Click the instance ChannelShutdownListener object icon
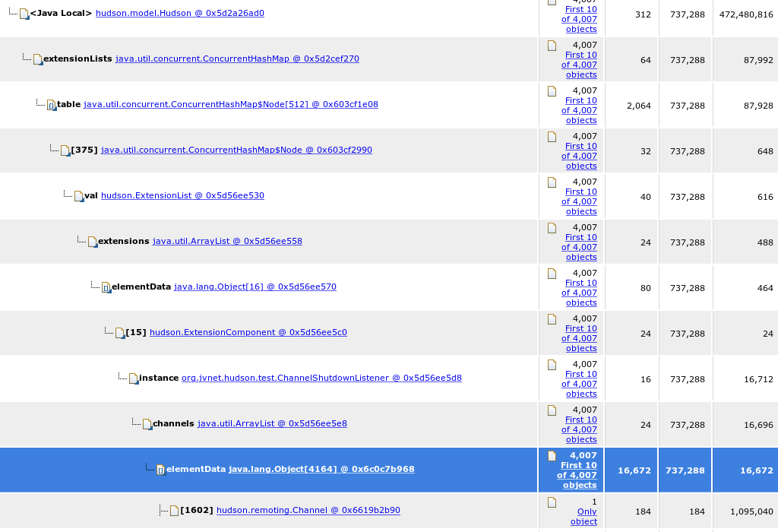The width and height of the screenshot is (778, 532). (134, 378)
